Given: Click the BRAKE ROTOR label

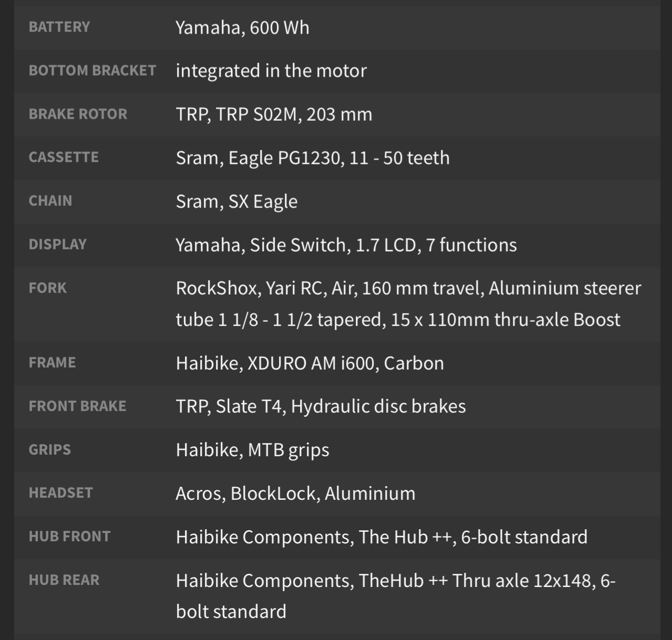Looking at the screenshot, I should [78, 114].
